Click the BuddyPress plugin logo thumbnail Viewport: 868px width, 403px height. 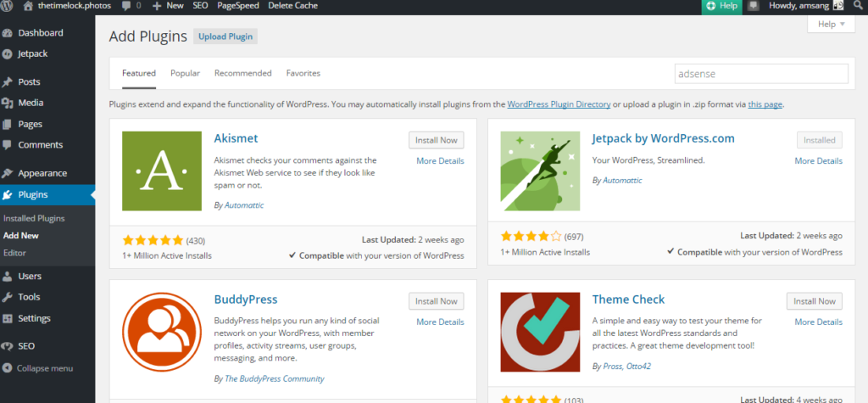pos(162,332)
